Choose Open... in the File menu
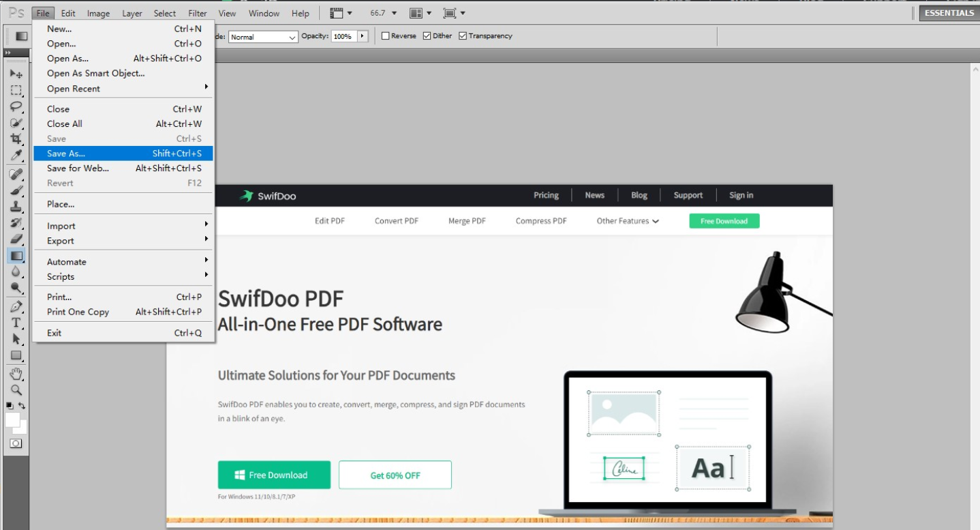The height and width of the screenshot is (530, 980). (x=124, y=44)
